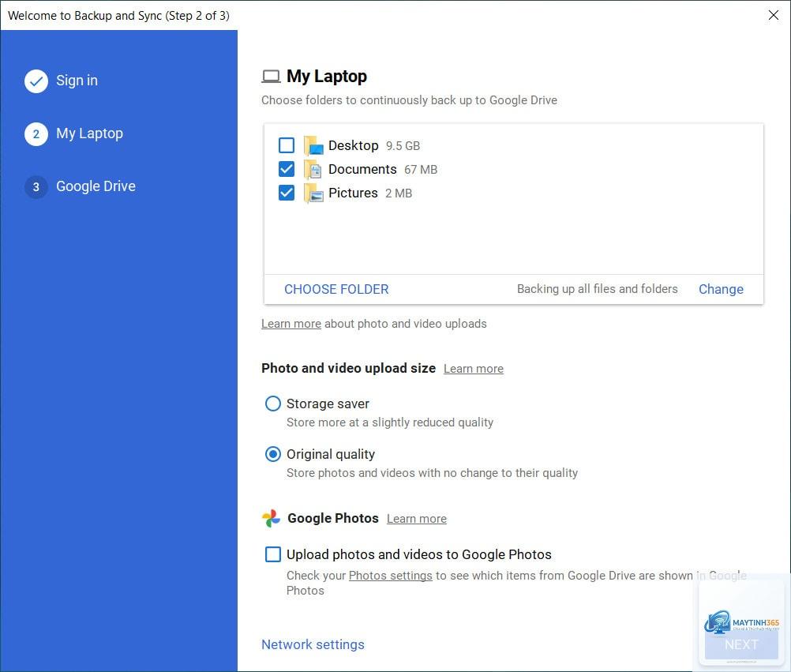The width and height of the screenshot is (791, 672).
Task: Uncheck the Pictures folder checkbox
Action: (287, 193)
